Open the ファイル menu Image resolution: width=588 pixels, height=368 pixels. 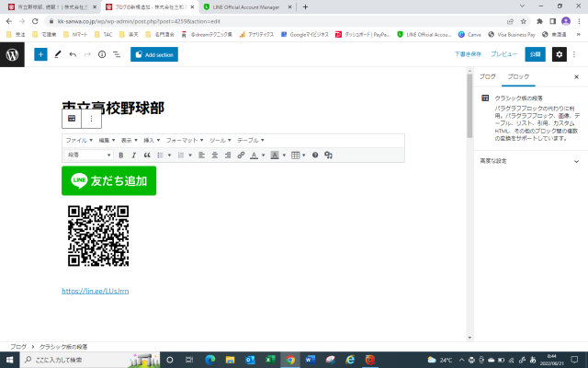pos(79,140)
